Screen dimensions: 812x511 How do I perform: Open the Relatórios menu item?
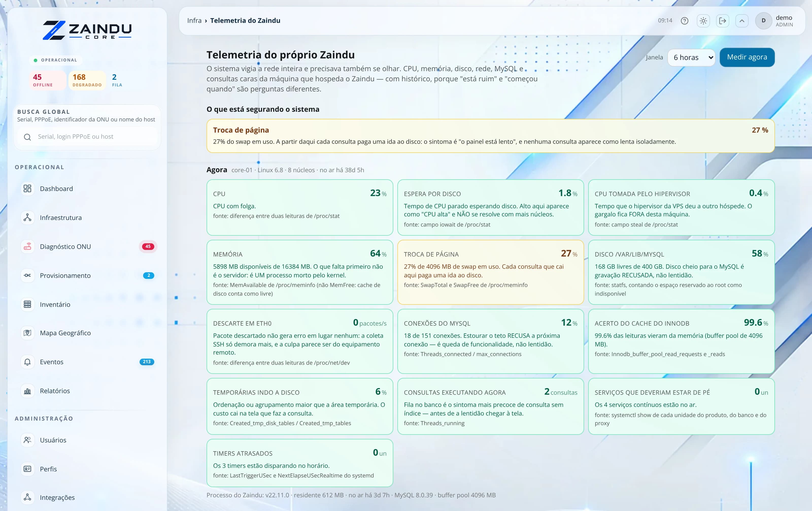(x=87, y=391)
